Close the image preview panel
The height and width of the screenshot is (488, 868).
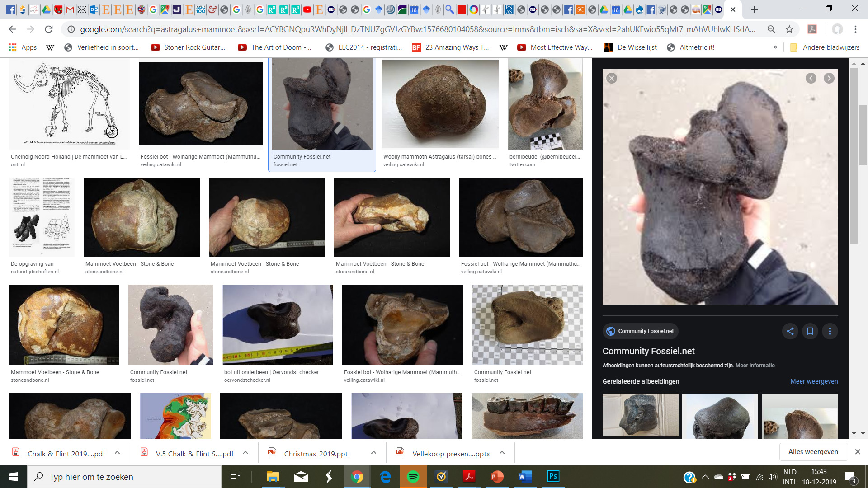[612, 78]
